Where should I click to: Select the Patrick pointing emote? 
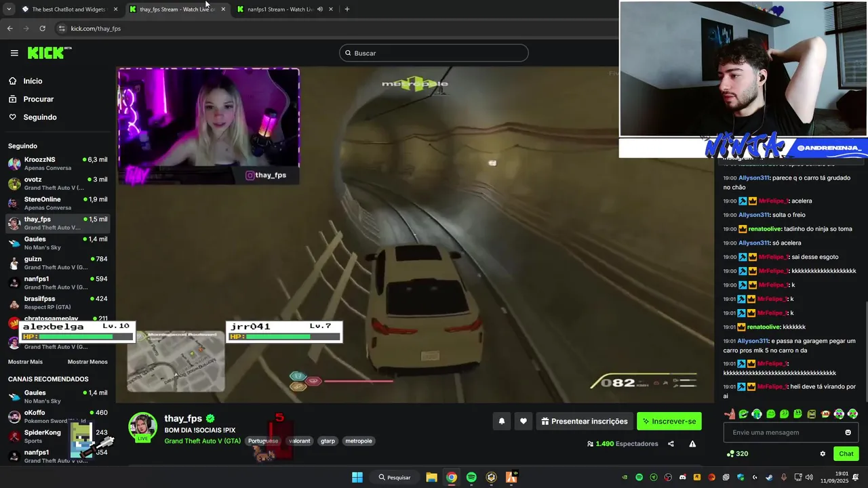730,413
